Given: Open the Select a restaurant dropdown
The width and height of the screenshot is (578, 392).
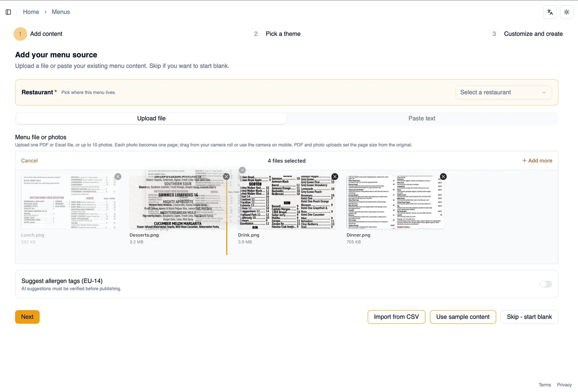Looking at the screenshot, I should pos(503,92).
